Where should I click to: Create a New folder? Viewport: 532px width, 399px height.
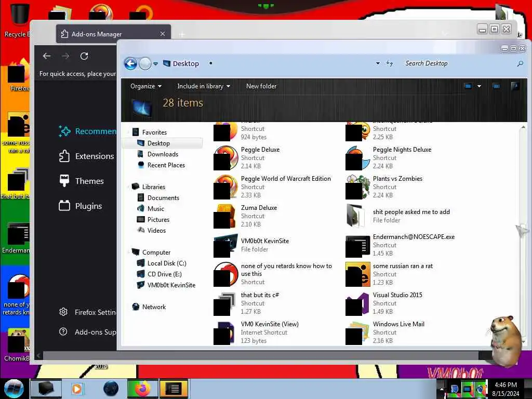pyautogui.click(x=261, y=86)
